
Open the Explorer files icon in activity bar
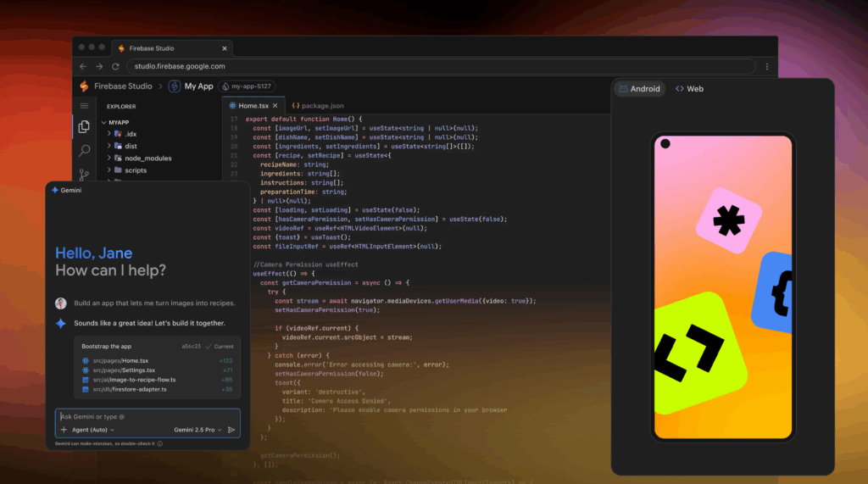pyautogui.click(x=84, y=127)
